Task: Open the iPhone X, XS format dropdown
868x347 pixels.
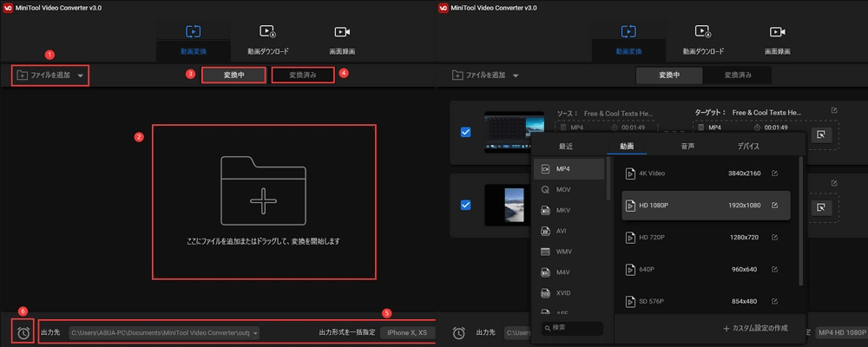Action: (x=408, y=332)
